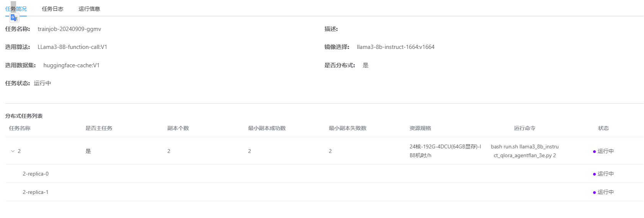The height and width of the screenshot is (218, 644).
Task: Click dataset value huggingface-cache:V1
Action: [71, 65]
